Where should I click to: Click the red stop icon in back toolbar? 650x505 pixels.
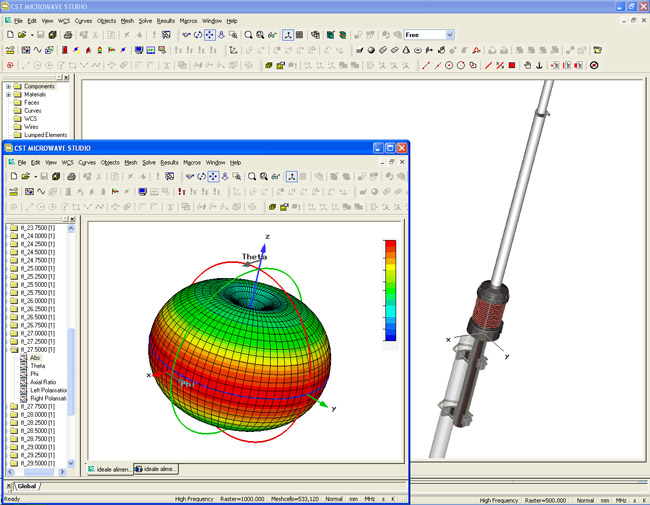pyautogui.click(x=512, y=65)
